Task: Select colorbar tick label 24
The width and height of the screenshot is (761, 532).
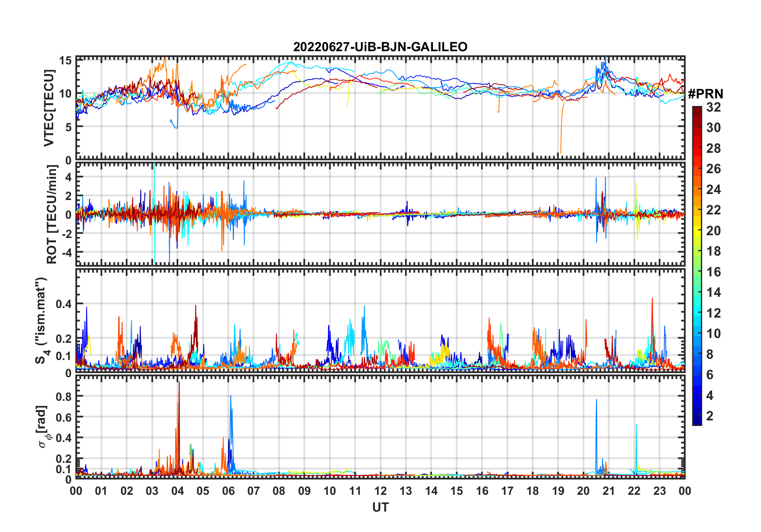Action: [x=713, y=189]
